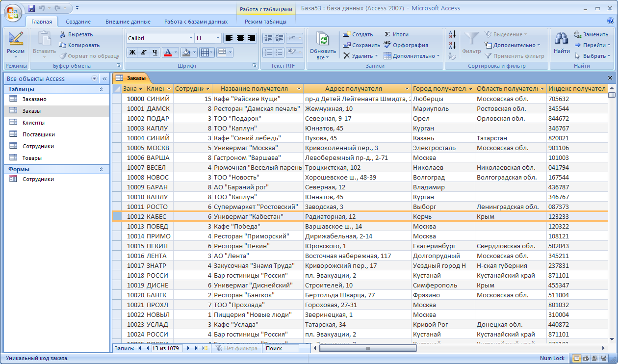Switch to the Создание ribbon tab
This screenshot has width=618, height=364.
click(78, 22)
